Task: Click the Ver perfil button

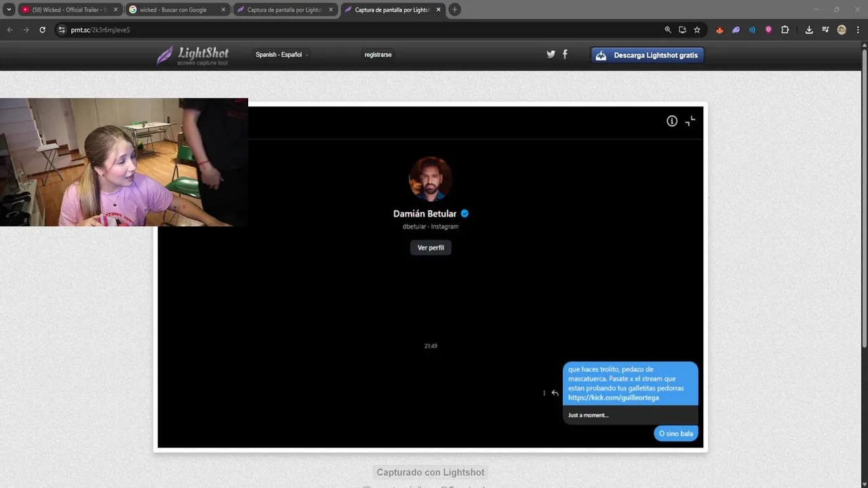Action: click(x=431, y=247)
